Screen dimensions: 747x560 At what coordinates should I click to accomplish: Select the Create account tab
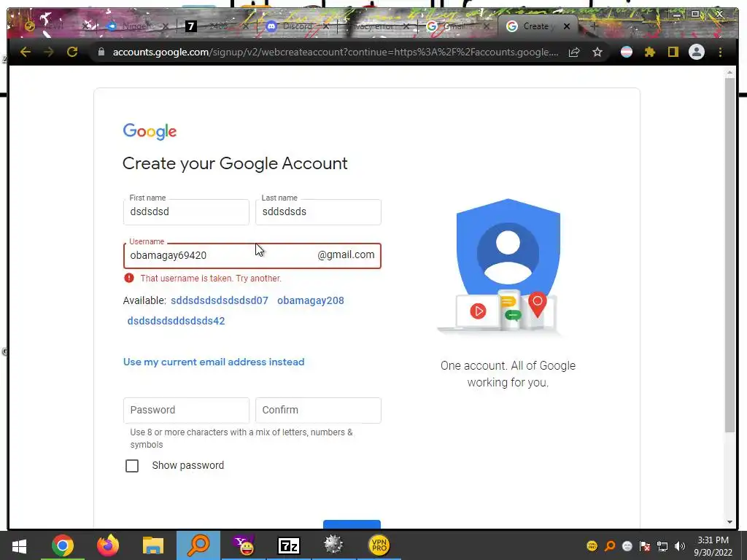tap(538, 26)
